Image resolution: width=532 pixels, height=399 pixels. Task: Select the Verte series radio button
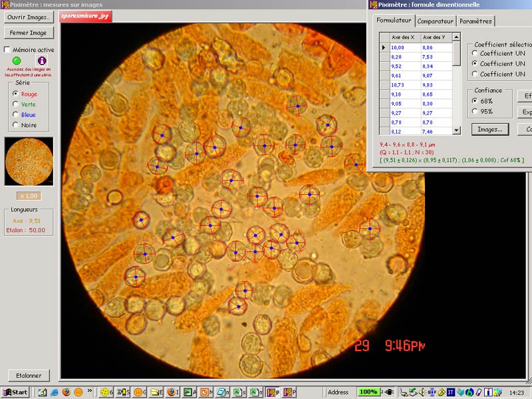(15, 104)
